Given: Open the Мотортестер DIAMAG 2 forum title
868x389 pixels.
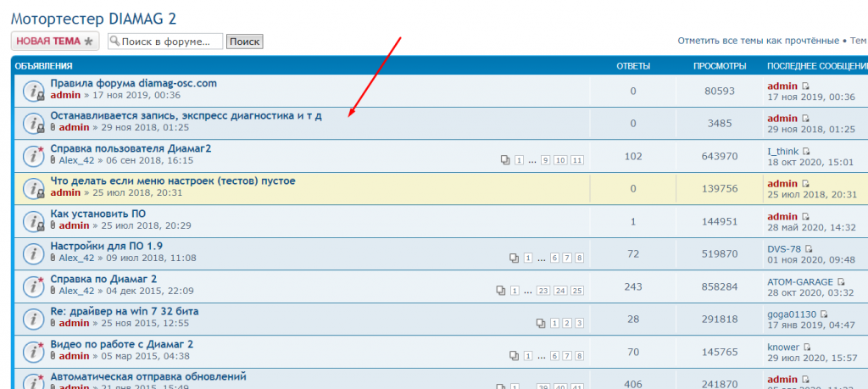Looking at the screenshot, I should tap(93, 19).
